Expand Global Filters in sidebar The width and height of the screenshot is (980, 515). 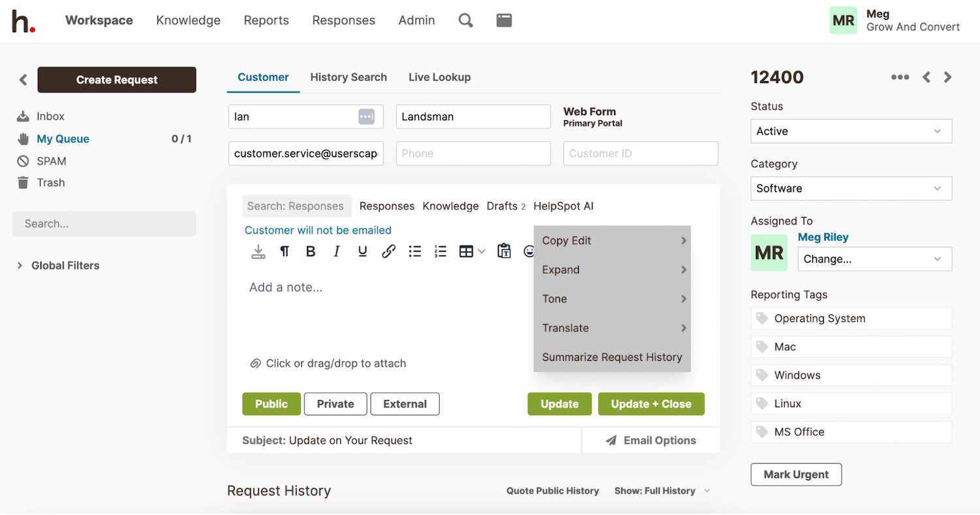59,265
